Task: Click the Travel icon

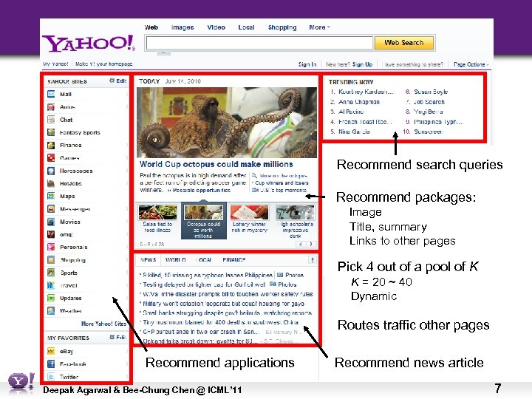Action: pos(51,285)
